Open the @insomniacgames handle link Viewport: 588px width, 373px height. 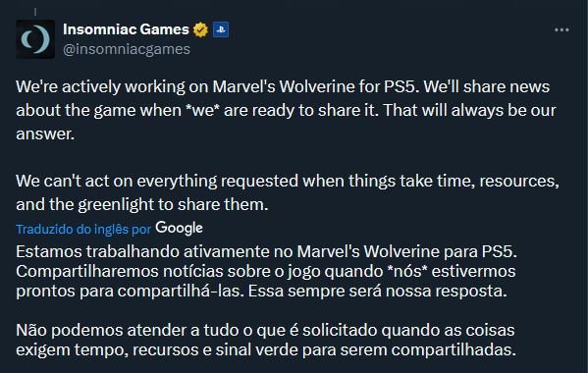point(127,49)
